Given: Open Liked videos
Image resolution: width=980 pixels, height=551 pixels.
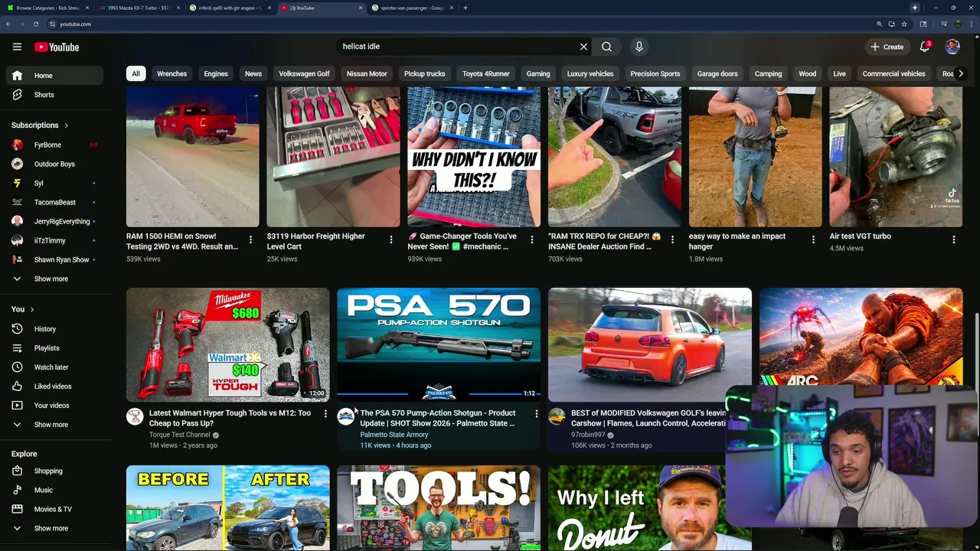Looking at the screenshot, I should 54,386.
